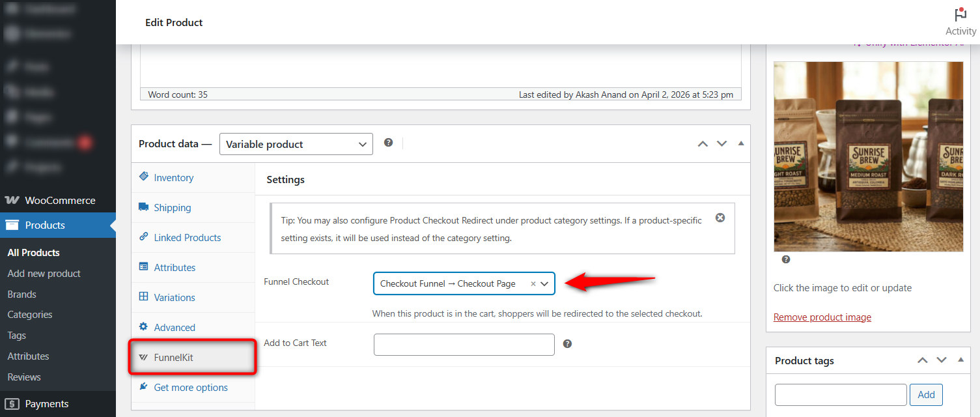Click the help icon under the product image
The height and width of the screenshot is (417, 980).
785,259
